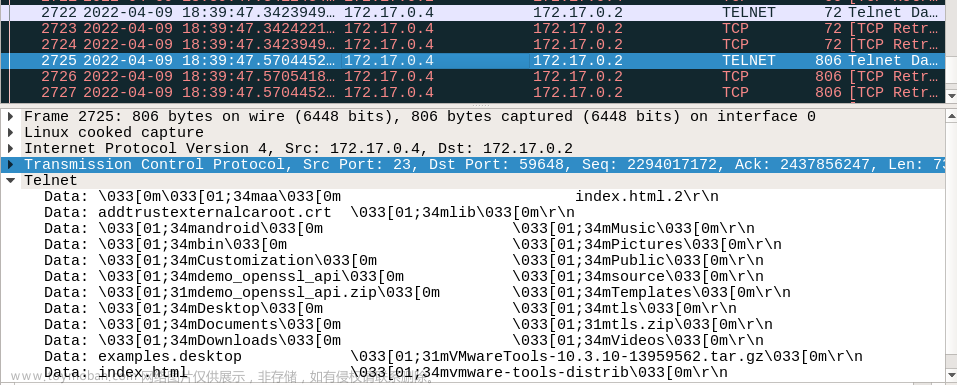Select the Data line with demo_openssl_api.zip and Templates

point(417,292)
